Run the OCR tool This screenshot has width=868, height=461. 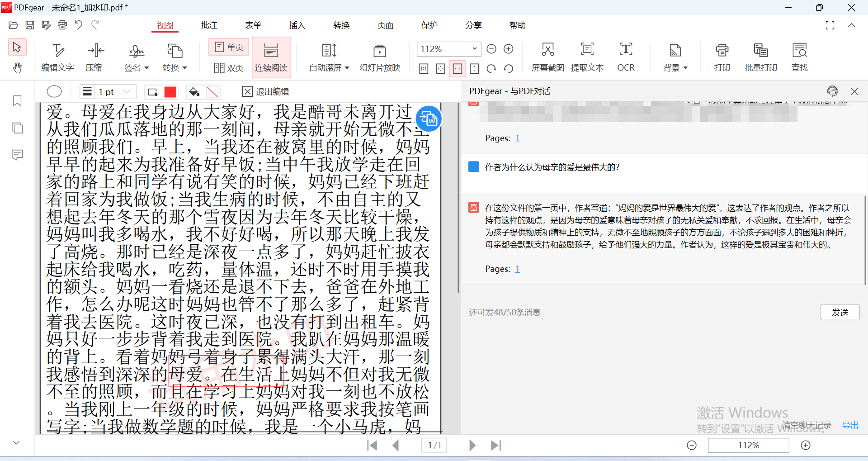point(626,57)
